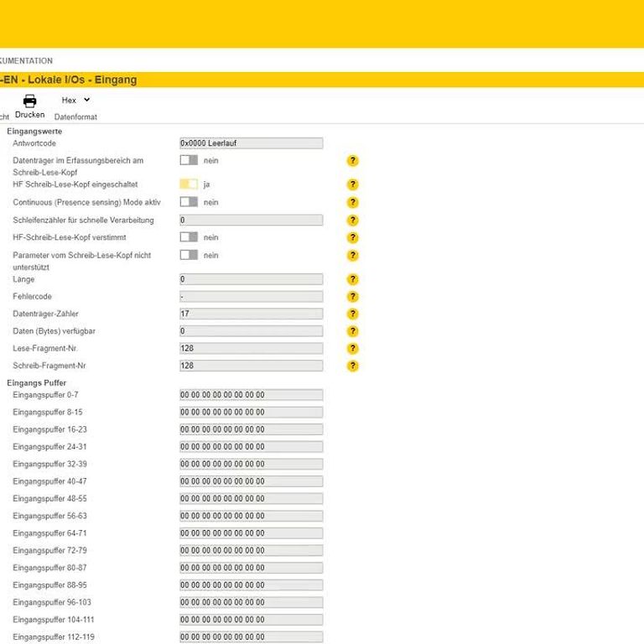This screenshot has width=644, height=644.
Task: Open help for Schreib-Fragment-Nr
Action: point(352,366)
